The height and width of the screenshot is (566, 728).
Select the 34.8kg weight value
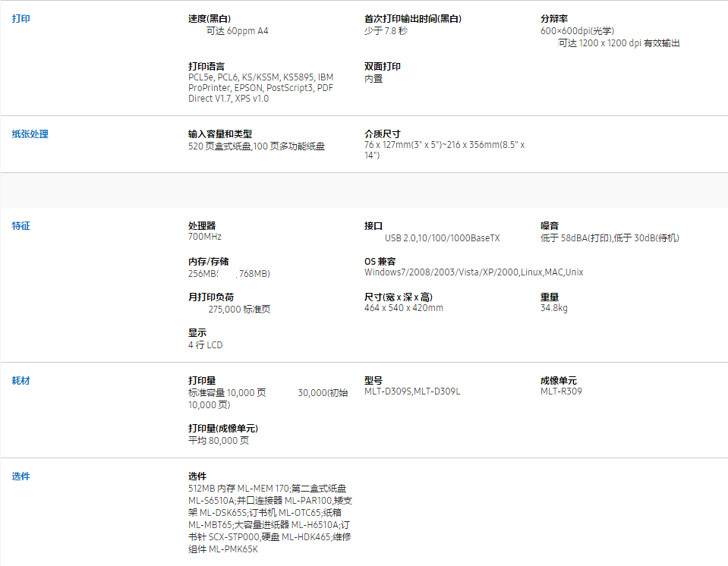point(554,309)
